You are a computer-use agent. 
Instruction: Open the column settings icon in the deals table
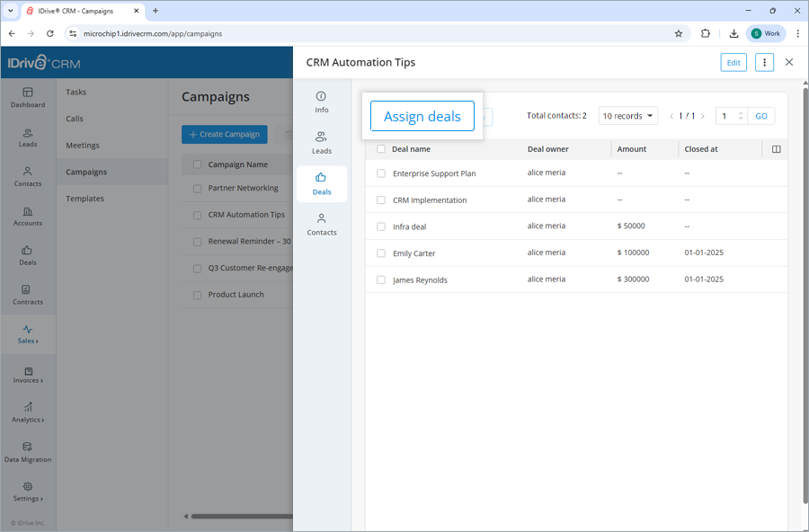[x=776, y=149]
